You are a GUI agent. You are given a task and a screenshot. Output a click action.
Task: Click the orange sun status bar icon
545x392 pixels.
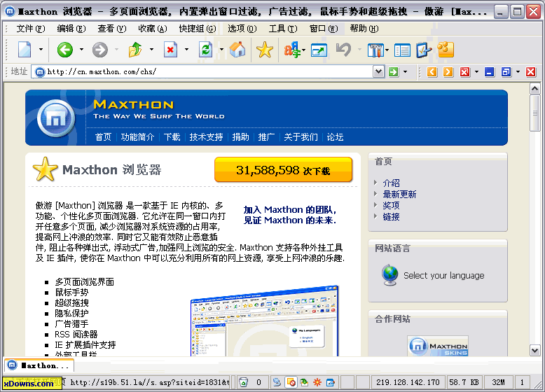pyautogui.click(x=317, y=382)
